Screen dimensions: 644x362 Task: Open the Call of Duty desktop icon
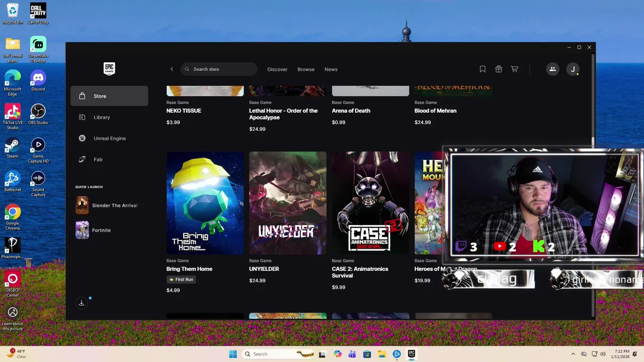pos(38,13)
